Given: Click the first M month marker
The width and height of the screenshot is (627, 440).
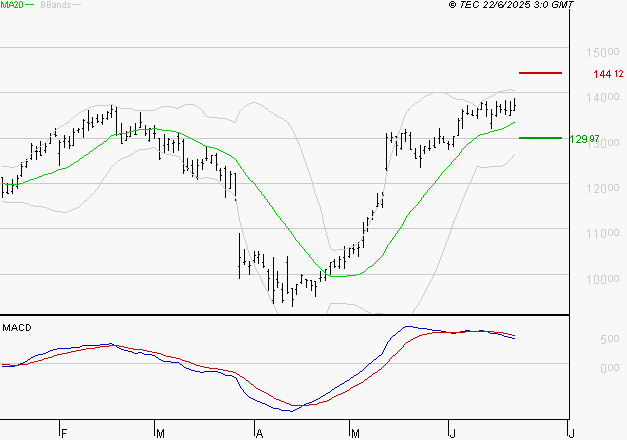Looking at the screenshot, I should [160, 433].
